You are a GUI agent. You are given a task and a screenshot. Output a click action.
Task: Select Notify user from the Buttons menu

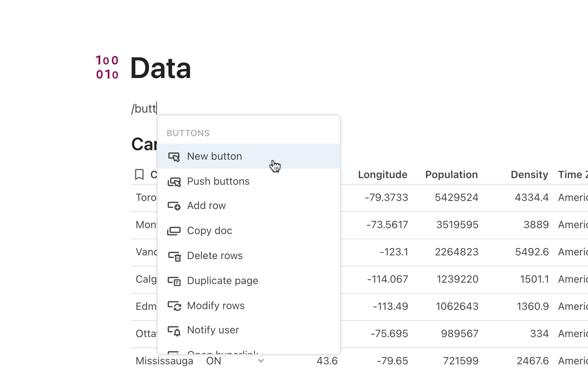[213, 330]
